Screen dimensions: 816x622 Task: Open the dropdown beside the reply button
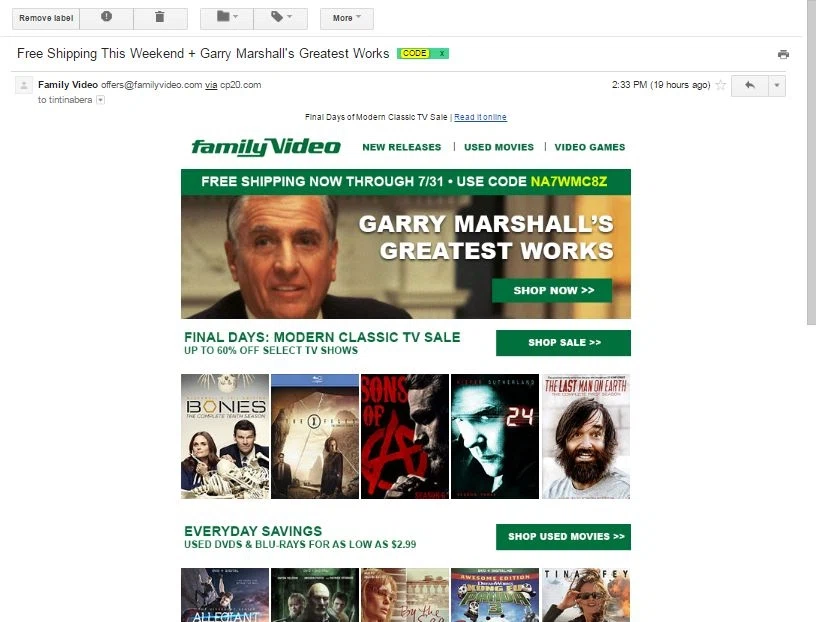coord(777,85)
